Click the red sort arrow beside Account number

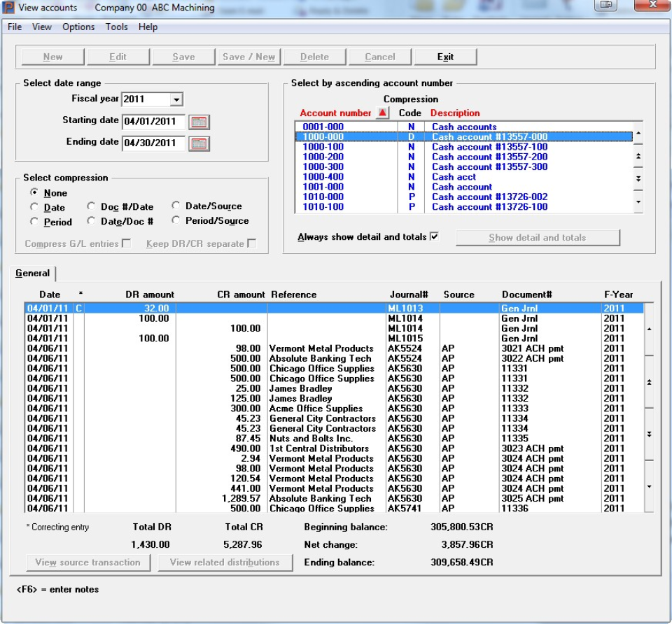pyautogui.click(x=382, y=113)
